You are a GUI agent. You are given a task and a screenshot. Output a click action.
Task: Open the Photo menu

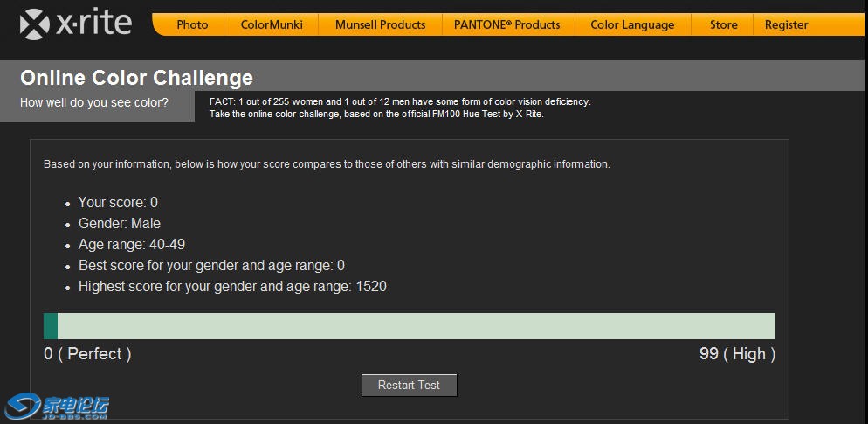[x=192, y=25]
